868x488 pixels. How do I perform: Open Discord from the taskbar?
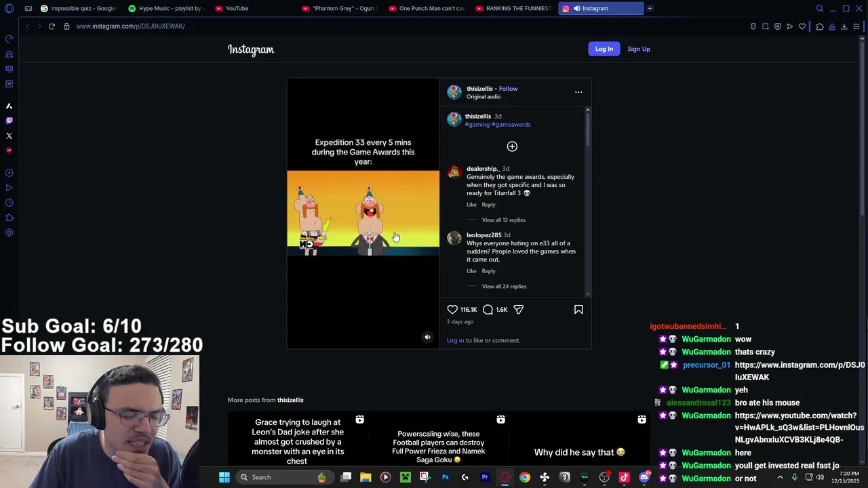[x=644, y=477]
